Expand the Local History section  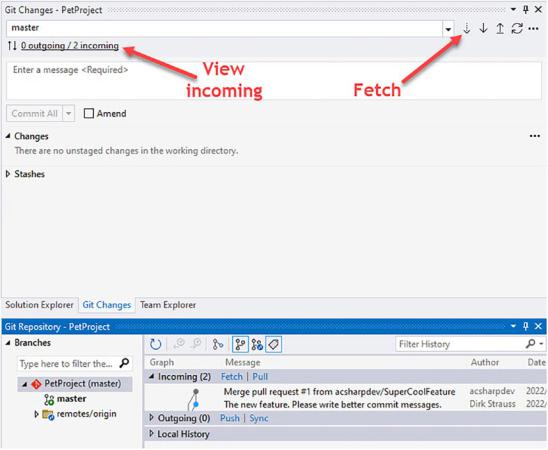click(151, 433)
